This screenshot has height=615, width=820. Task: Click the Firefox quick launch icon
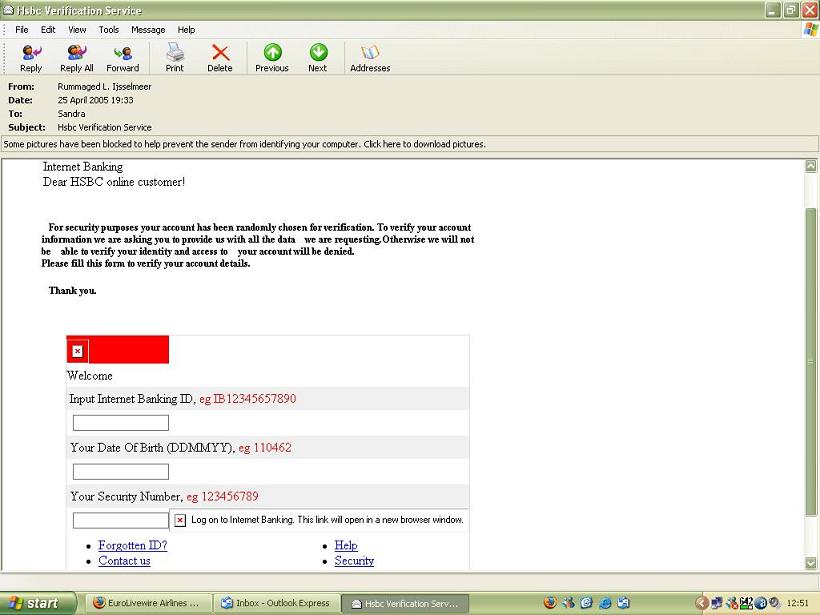[550, 603]
